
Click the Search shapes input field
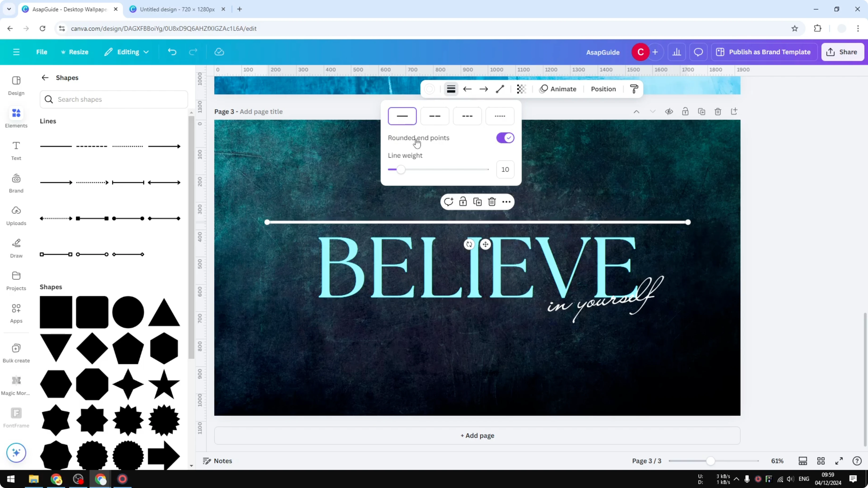pos(114,99)
